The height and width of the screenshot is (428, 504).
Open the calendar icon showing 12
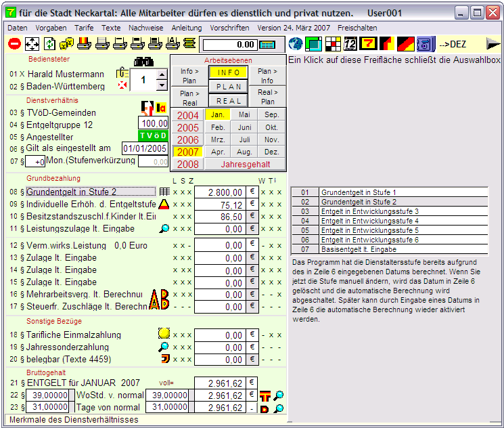click(x=350, y=44)
